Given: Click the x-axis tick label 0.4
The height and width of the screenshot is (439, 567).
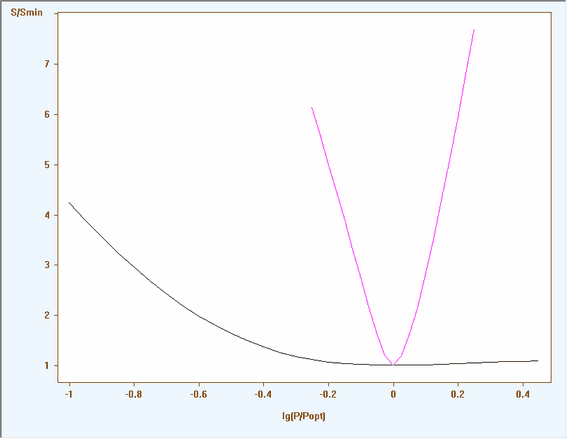Looking at the screenshot, I should [x=523, y=394].
